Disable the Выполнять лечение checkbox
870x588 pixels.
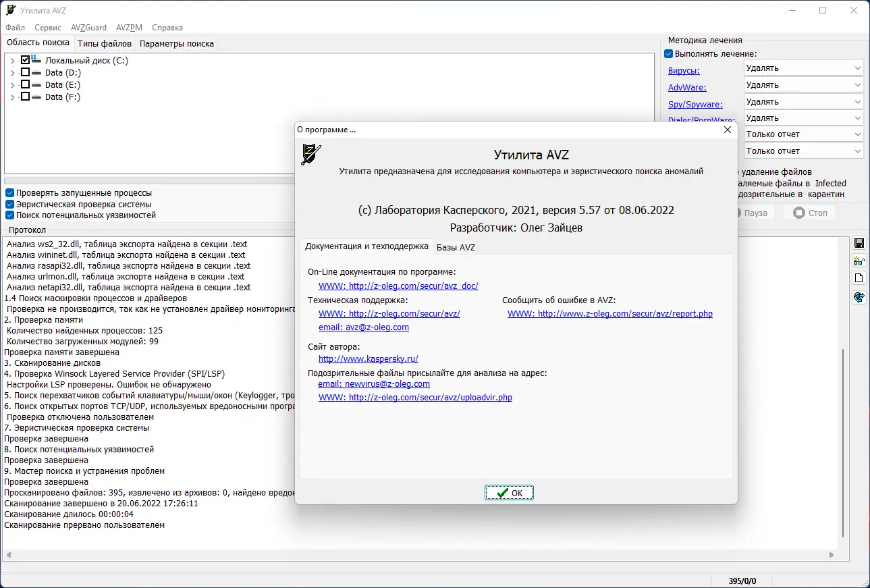669,54
